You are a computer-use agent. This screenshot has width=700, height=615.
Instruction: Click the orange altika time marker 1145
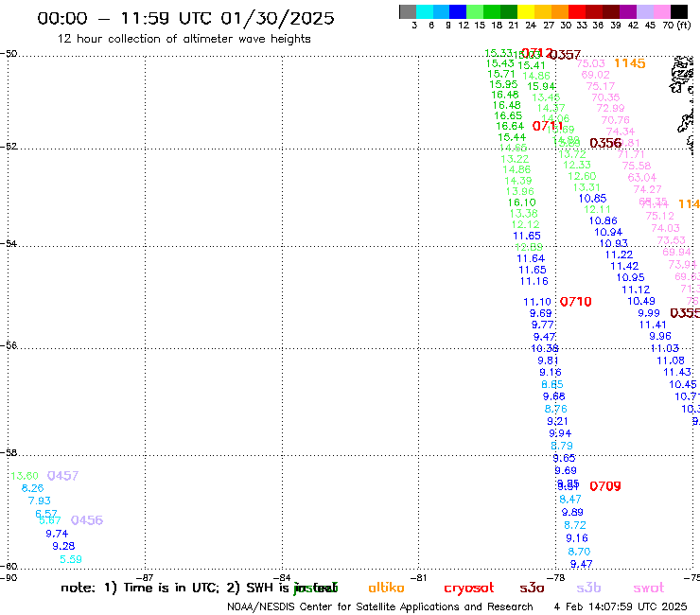point(630,63)
